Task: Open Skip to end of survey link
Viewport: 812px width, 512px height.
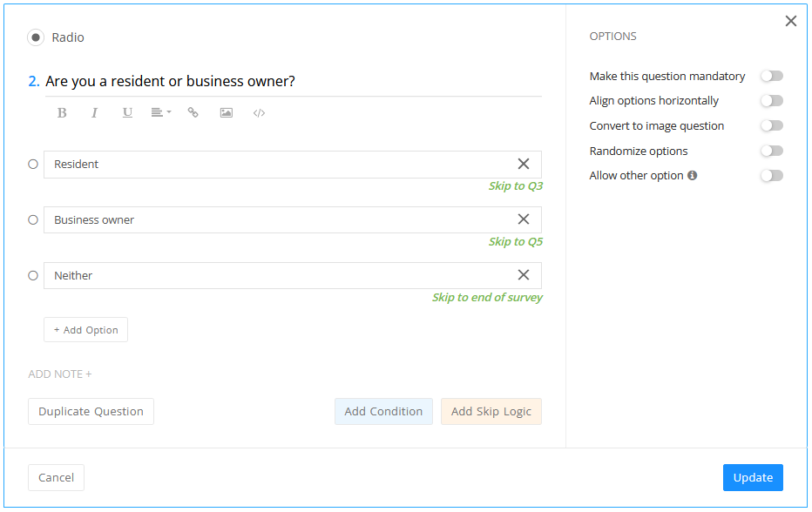Action: pyautogui.click(x=487, y=297)
